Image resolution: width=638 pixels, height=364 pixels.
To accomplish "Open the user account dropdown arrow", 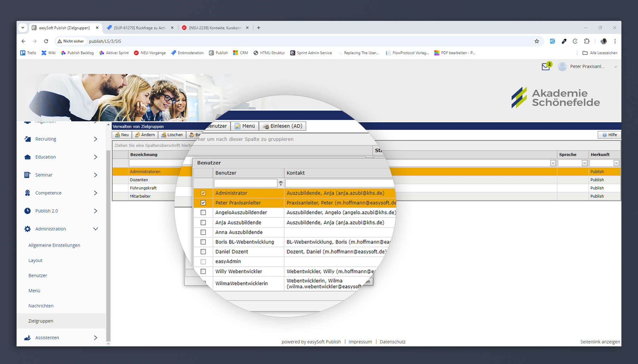I will tap(615, 67).
